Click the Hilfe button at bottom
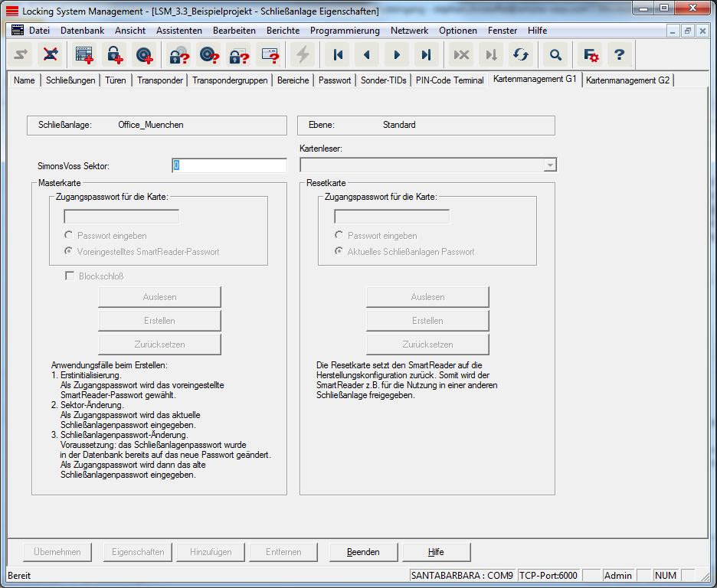This screenshot has height=588, width=717. tap(437, 552)
